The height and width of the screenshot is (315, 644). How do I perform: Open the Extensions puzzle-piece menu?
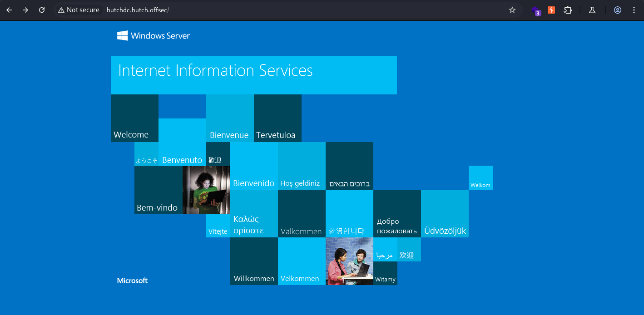(x=568, y=10)
